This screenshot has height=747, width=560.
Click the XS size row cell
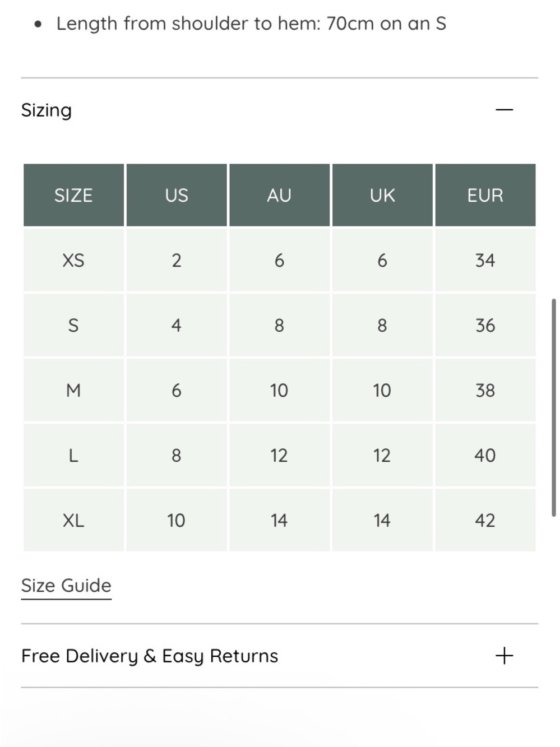coord(73,260)
